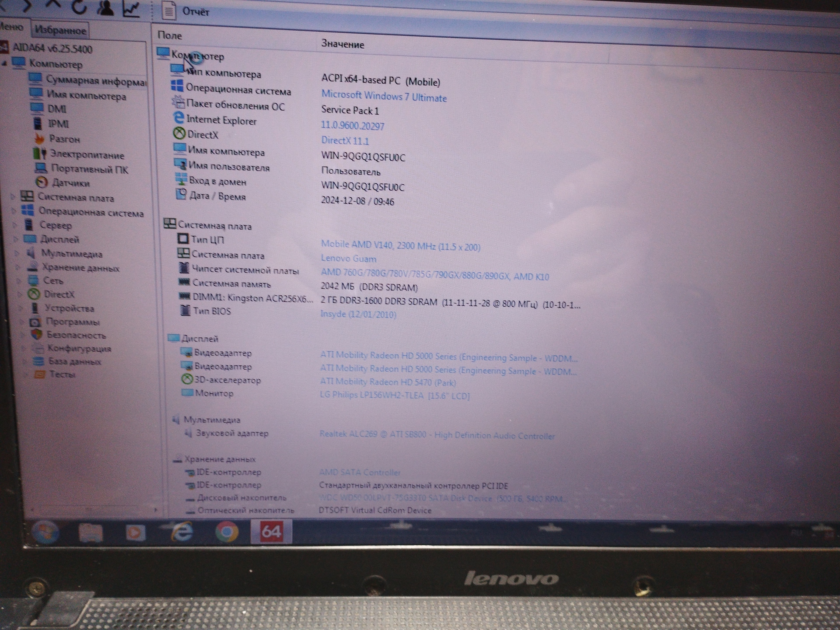Click the DirectX row icon in report
This screenshot has height=630, width=840.
[x=179, y=133]
